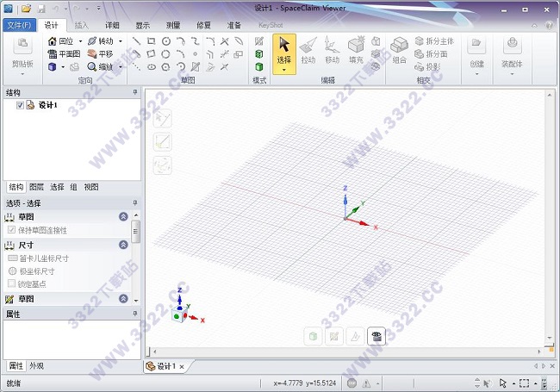Viewport: 560px width, 392px height.
Task: Switch to the 显示 ribbon tab
Action: point(142,25)
